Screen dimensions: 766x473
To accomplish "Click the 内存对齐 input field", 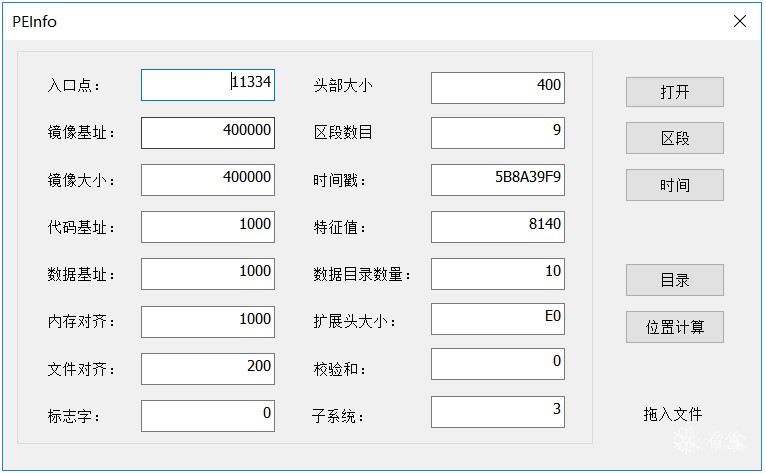I will click(x=208, y=322).
